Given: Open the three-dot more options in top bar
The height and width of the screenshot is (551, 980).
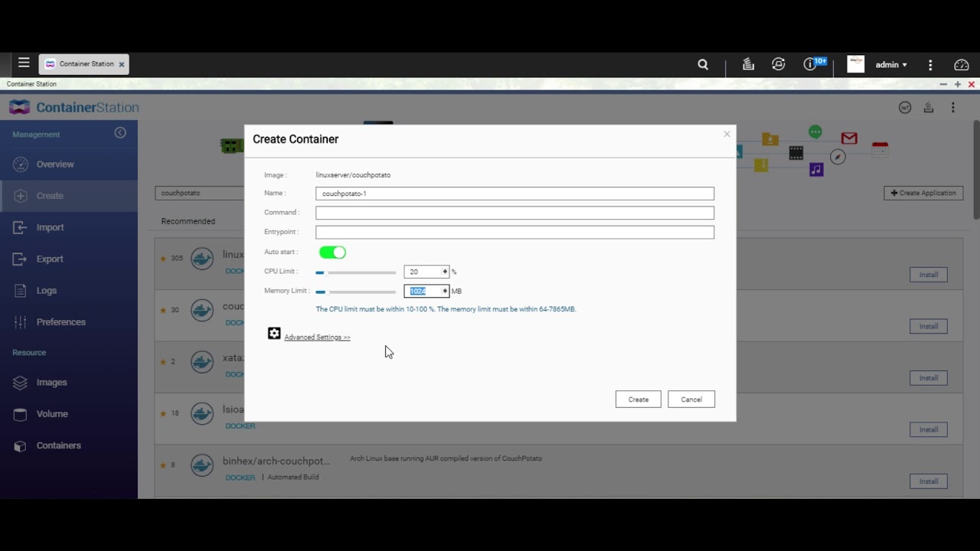Looking at the screenshot, I should (930, 65).
